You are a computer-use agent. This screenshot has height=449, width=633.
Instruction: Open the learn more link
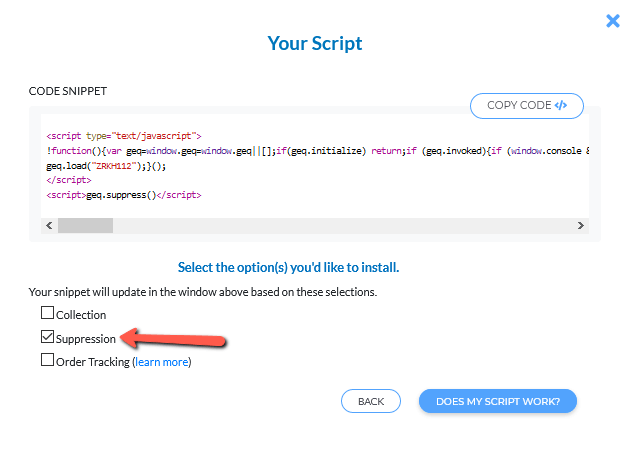click(161, 362)
